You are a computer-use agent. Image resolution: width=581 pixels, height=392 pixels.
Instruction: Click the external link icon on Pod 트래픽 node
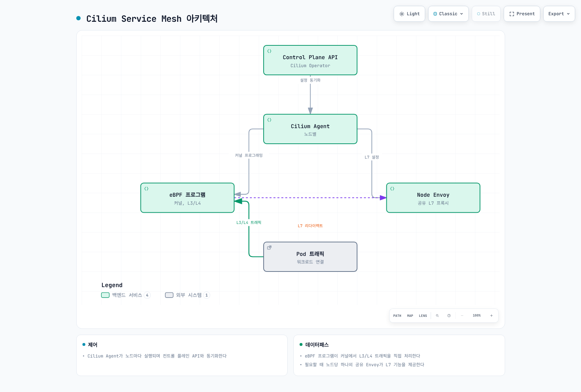point(269,248)
